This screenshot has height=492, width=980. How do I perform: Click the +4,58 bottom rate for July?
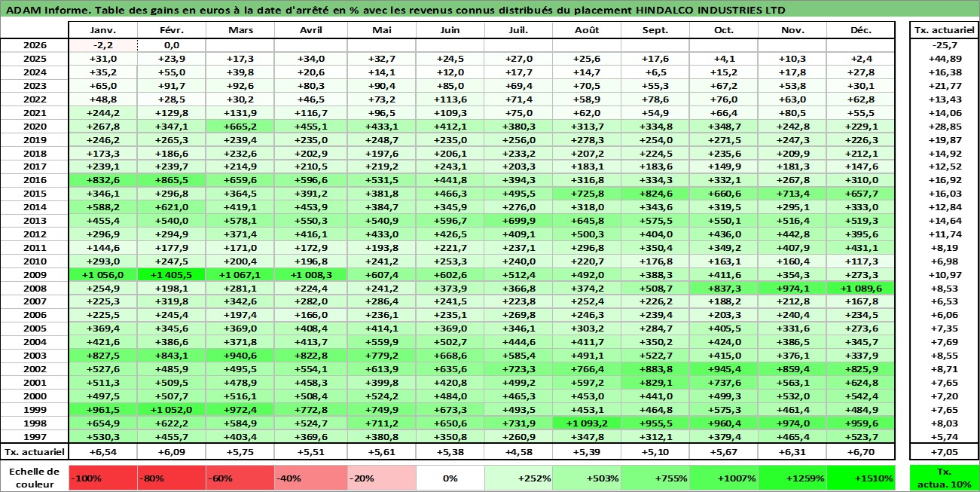pos(518,452)
